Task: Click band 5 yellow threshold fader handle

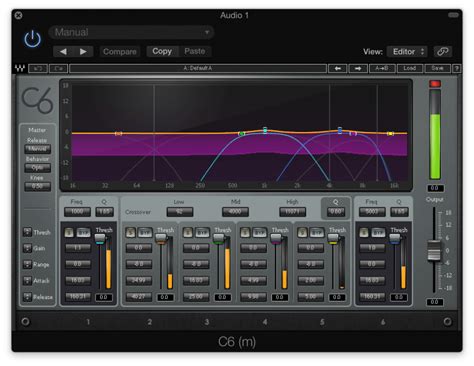Action: point(333,238)
